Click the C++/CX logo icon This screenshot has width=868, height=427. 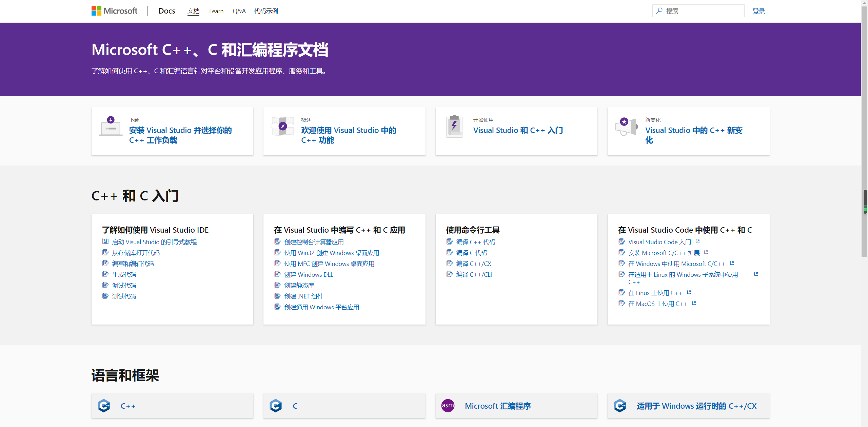pos(620,406)
